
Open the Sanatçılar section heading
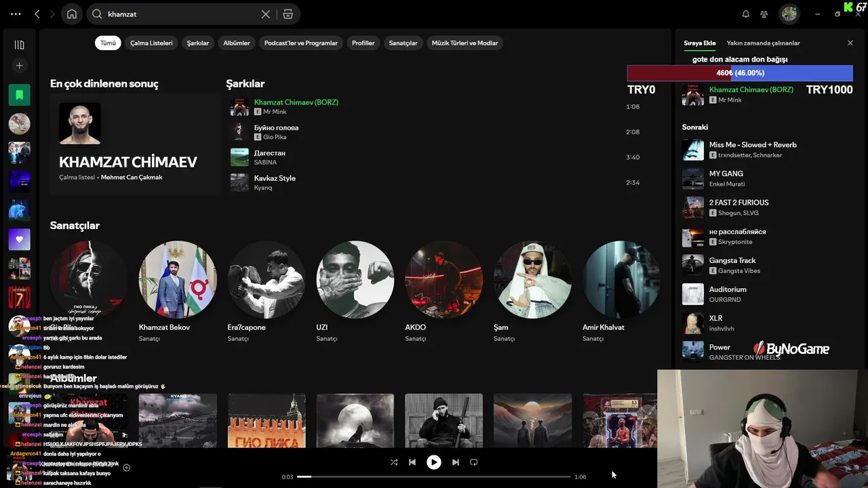[75, 226]
